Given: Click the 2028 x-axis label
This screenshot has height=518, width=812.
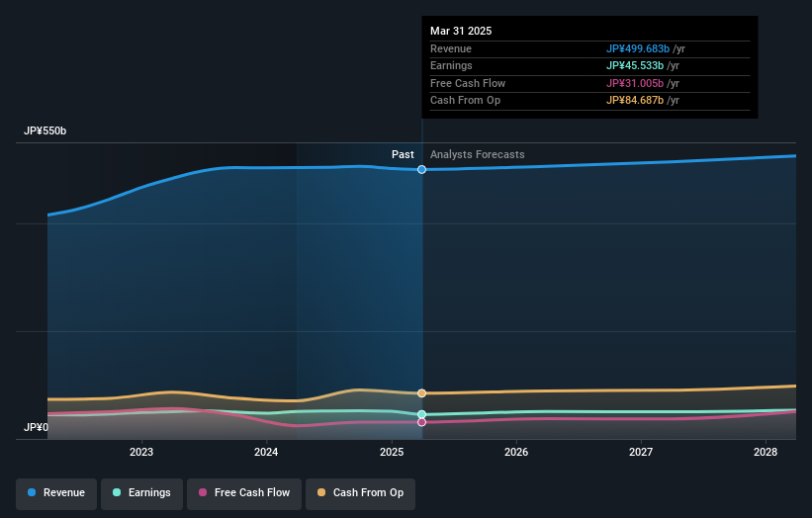Looking at the screenshot, I should [766, 452].
